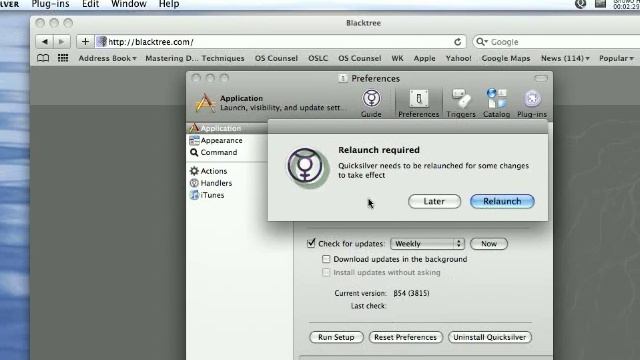Expand News (114) bookmarks dropdown

point(565,58)
